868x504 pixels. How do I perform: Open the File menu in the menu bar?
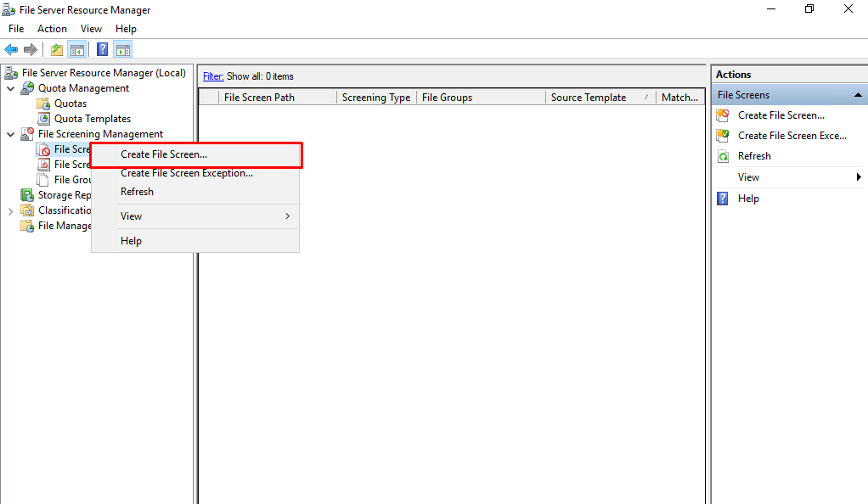point(16,29)
